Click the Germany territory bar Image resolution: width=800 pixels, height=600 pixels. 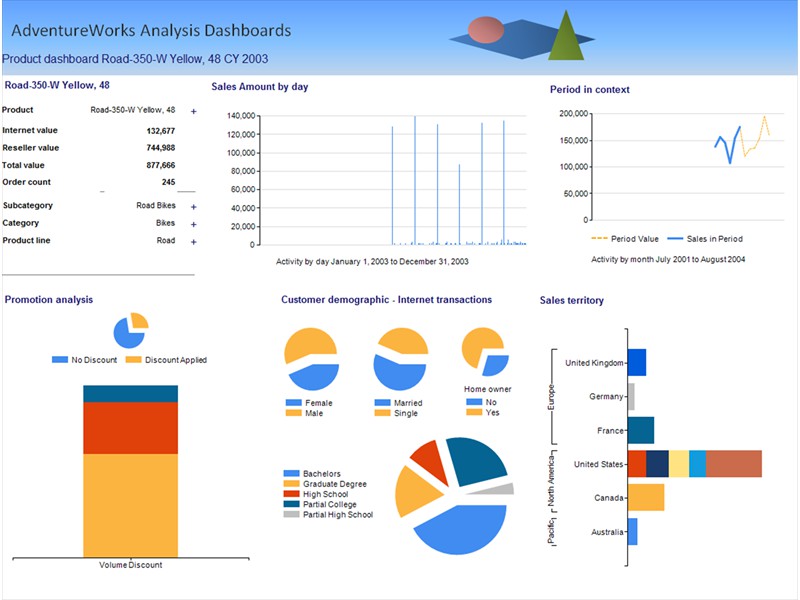pos(631,396)
